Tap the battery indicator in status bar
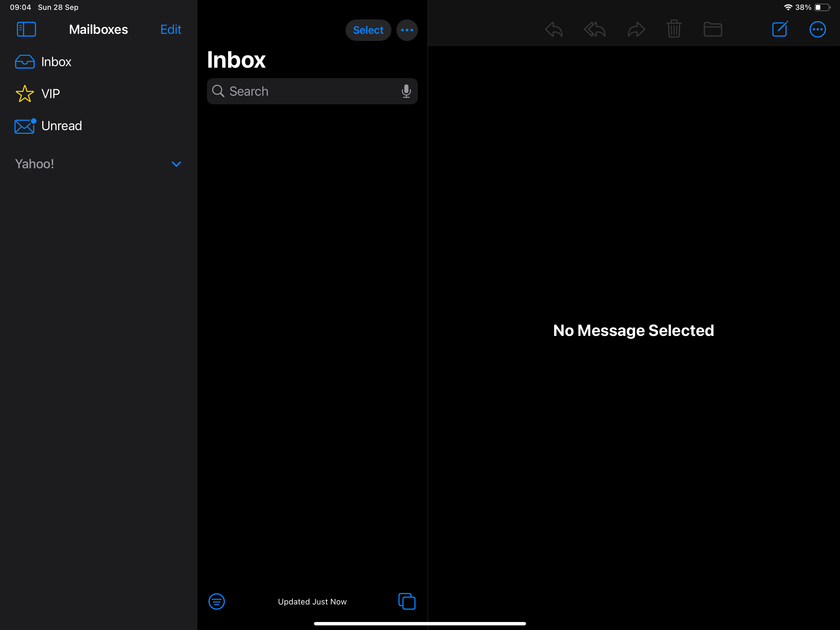Screen dimensions: 840x630 tap(822, 8)
